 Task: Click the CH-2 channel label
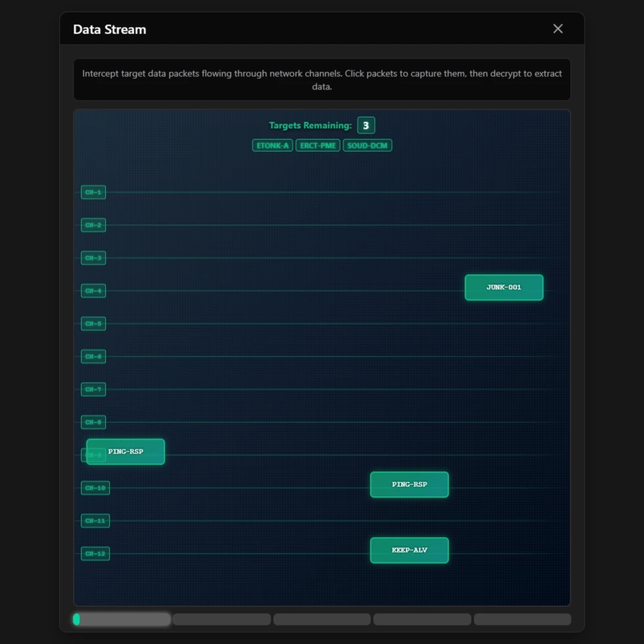[93, 225]
